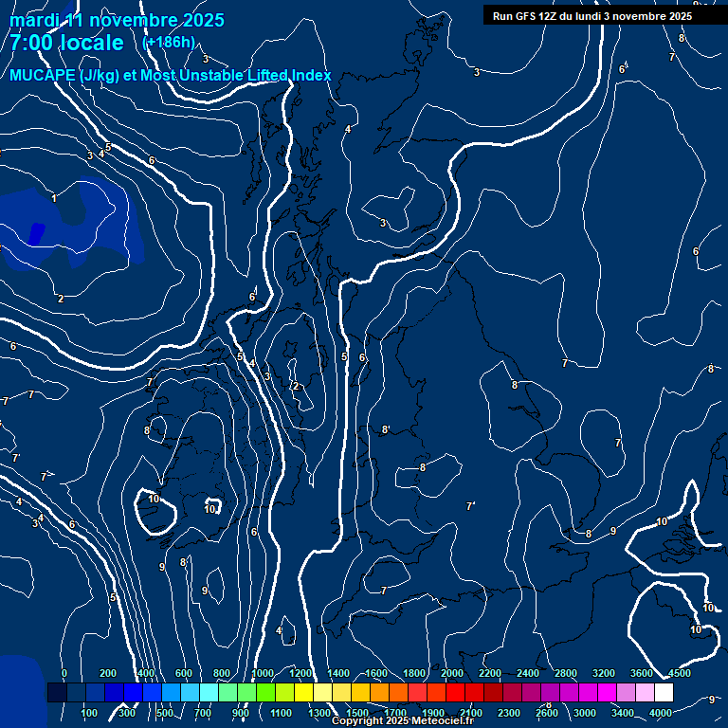Click the legend label "3600"
The image size is (728, 728).
click(x=642, y=673)
